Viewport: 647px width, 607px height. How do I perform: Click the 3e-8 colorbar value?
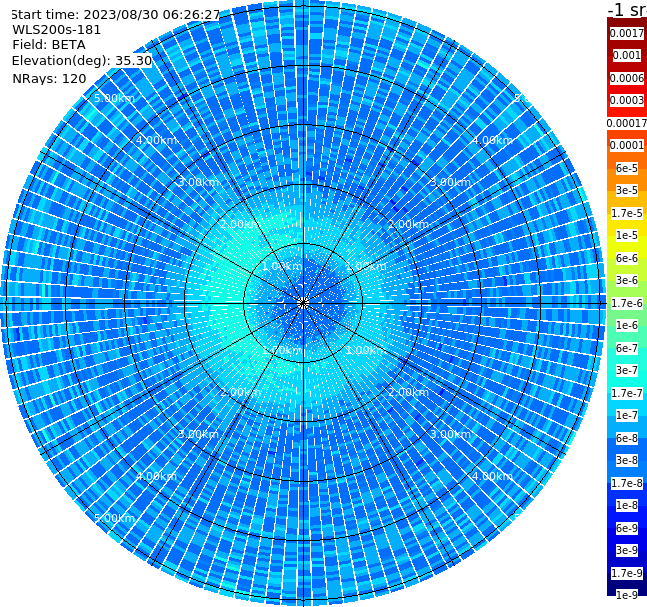pyautogui.click(x=627, y=460)
